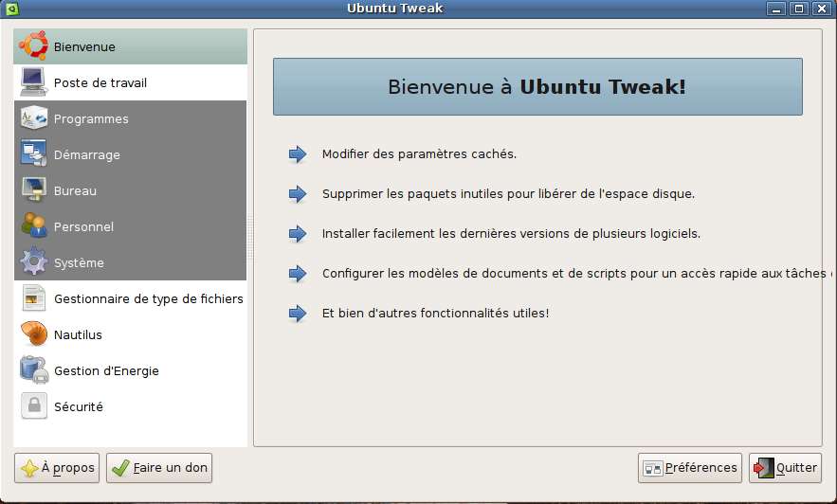Click the Gestion d'Energie power icon
Viewport: 837px width, 504px height.
point(33,369)
